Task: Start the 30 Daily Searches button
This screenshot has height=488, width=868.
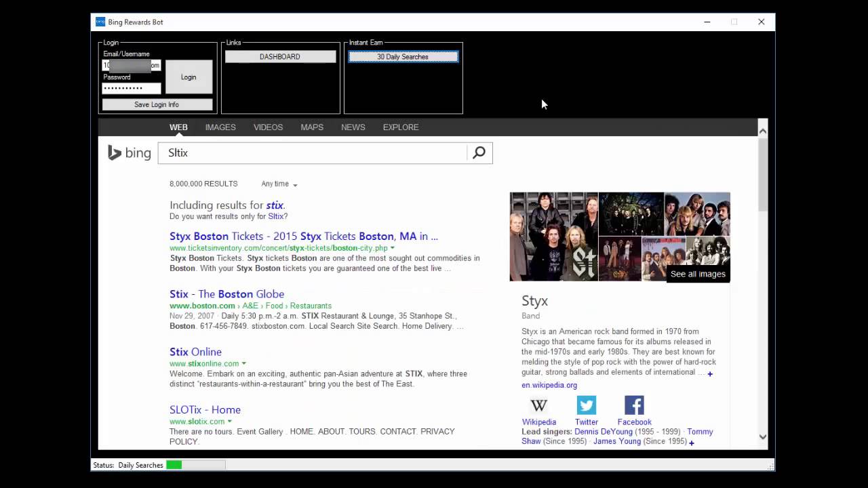Action: (x=403, y=57)
